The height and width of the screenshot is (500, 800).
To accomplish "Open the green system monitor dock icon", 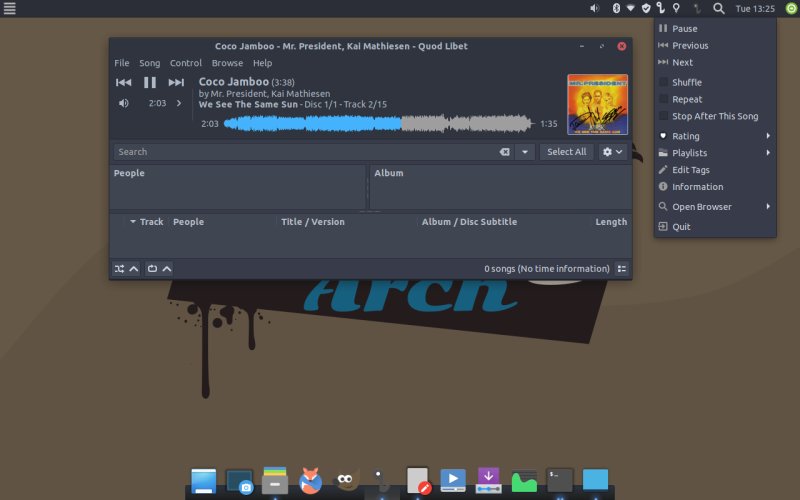I will pyautogui.click(x=524, y=481).
